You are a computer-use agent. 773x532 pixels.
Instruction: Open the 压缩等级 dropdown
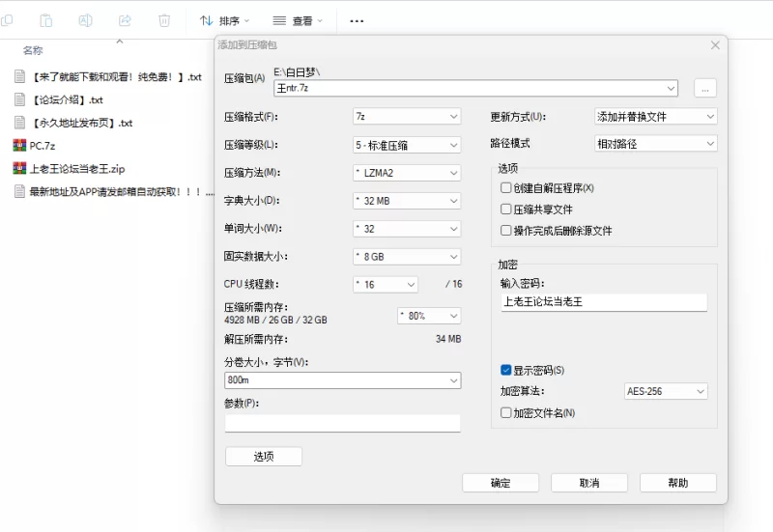pyautogui.click(x=407, y=145)
